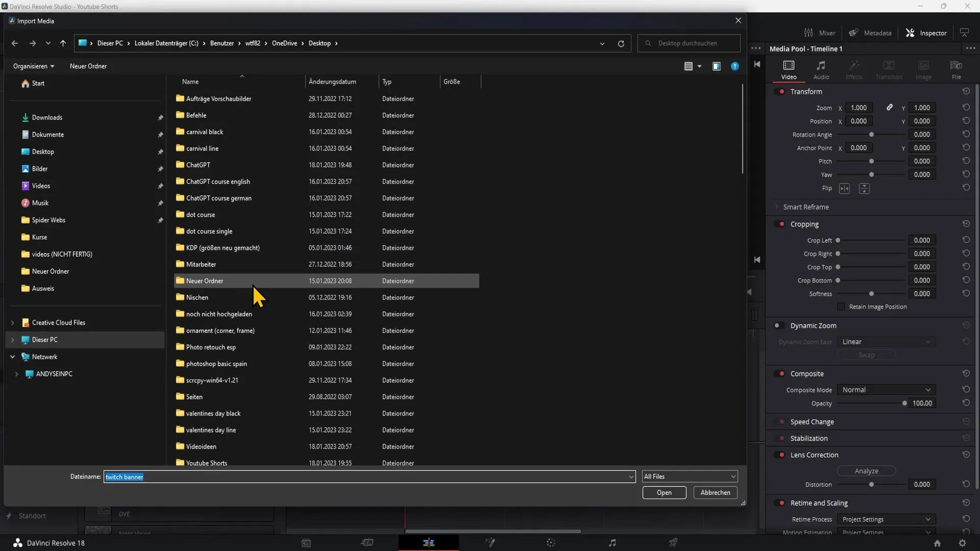Click the twitch banner filename input field
The image size is (980, 551).
pyautogui.click(x=368, y=477)
